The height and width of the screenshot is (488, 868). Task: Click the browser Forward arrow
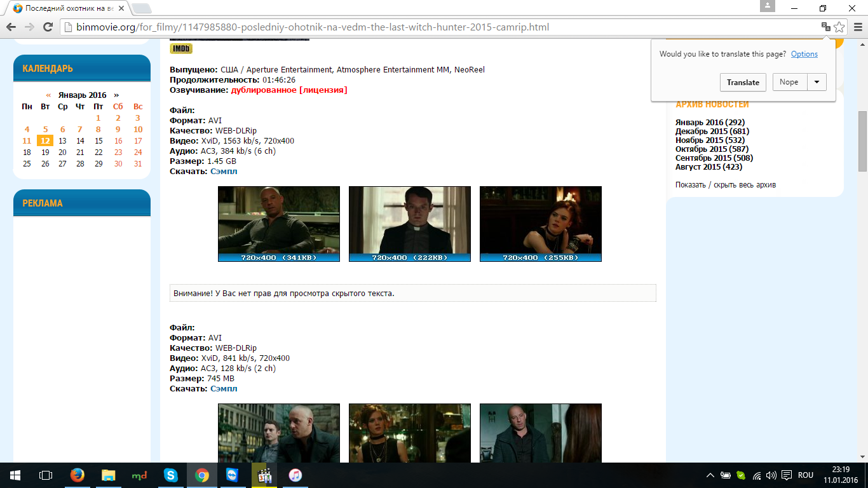point(29,27)
